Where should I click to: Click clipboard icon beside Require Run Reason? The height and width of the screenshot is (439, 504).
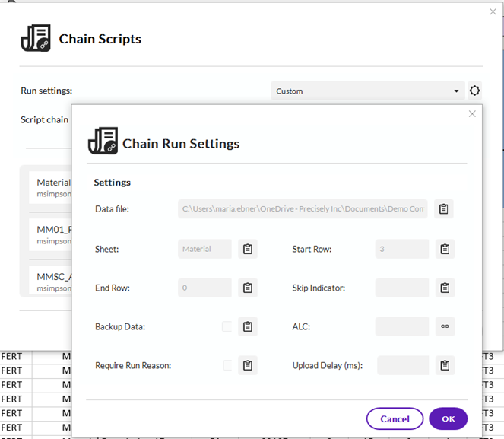pos(247,365)
